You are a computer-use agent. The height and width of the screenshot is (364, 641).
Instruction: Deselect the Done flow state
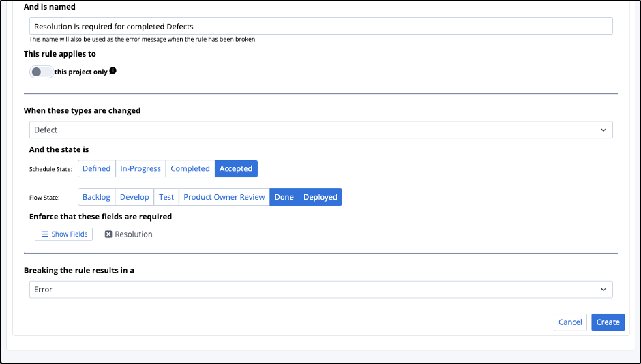[x=284, y=197]
